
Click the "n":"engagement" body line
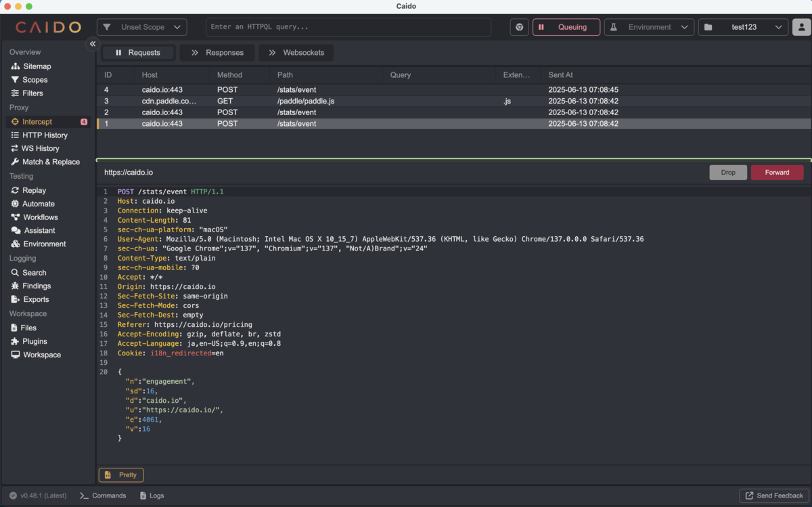tap(160, 381)
